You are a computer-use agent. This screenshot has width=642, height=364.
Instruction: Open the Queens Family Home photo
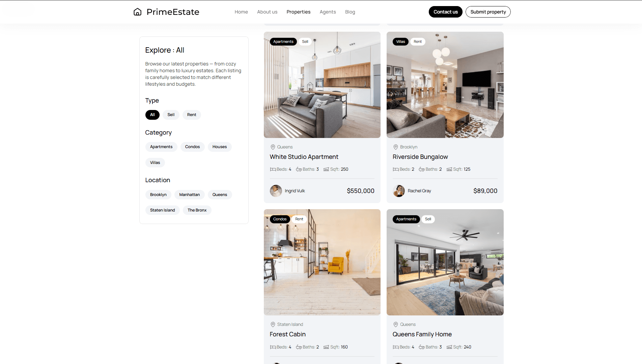445,262
